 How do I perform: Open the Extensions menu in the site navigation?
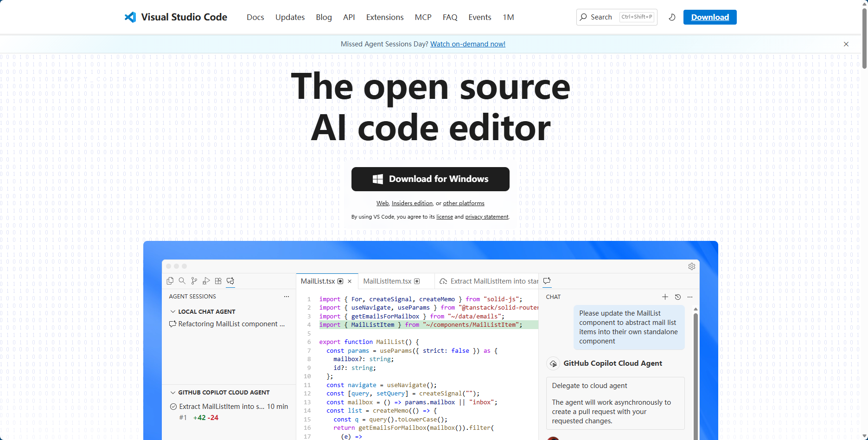(384, 17)
